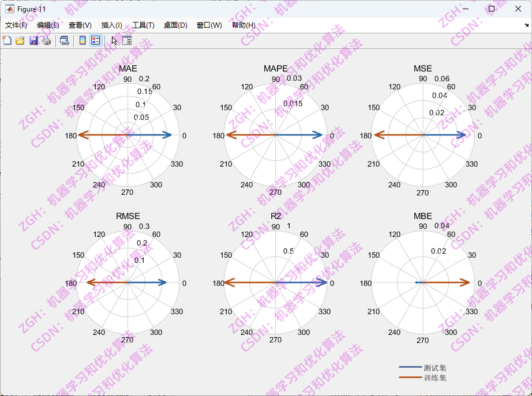Insert a colorbar from the toolbar

pos(83,41)
